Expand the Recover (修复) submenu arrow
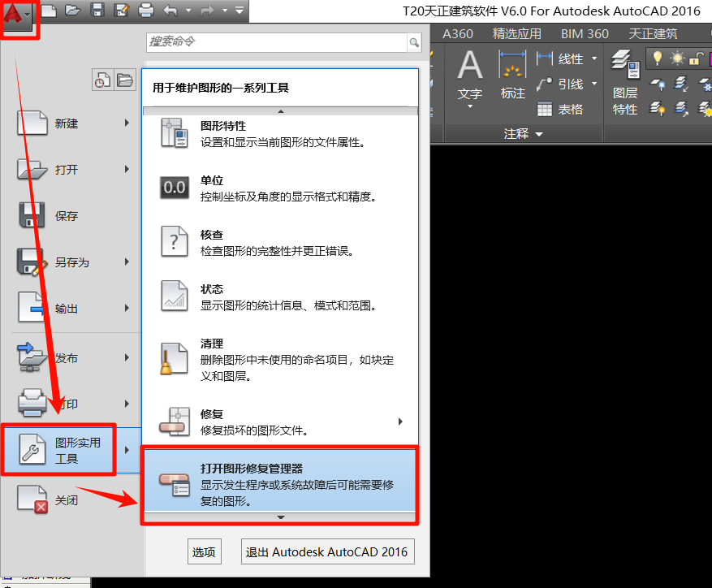This screenshot has width=712, height=588. (x=400, y=421)
